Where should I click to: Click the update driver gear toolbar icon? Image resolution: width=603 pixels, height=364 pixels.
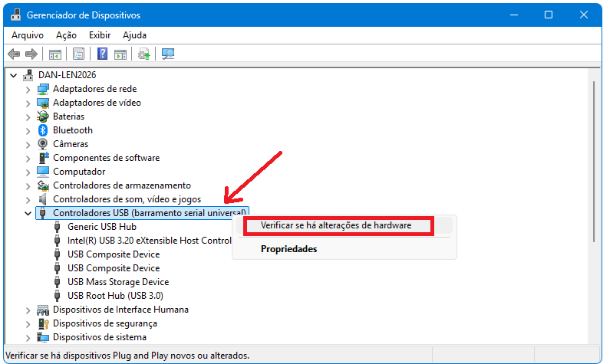click(143, 54)
